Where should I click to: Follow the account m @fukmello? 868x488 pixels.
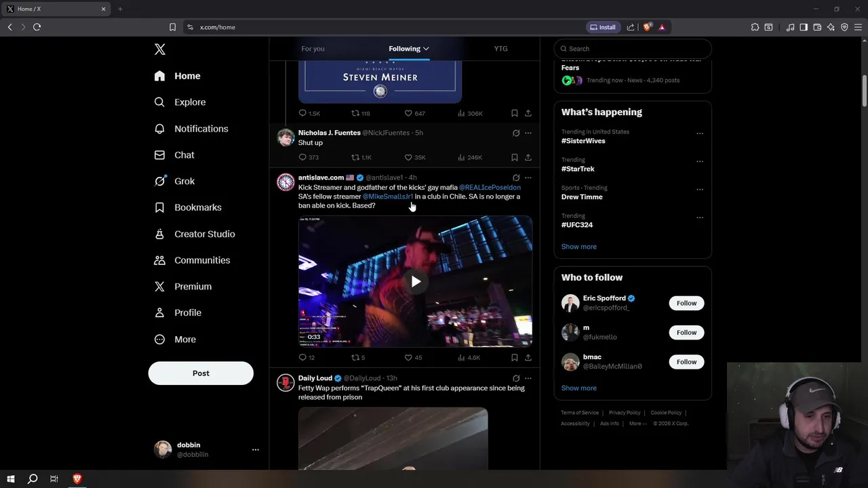coord(686,332)
